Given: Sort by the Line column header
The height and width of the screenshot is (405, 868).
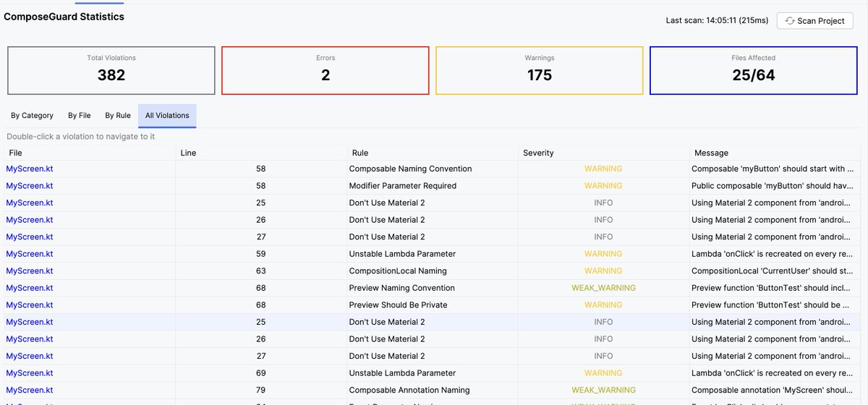Looking at the screenshot, I should coord(262,153).
